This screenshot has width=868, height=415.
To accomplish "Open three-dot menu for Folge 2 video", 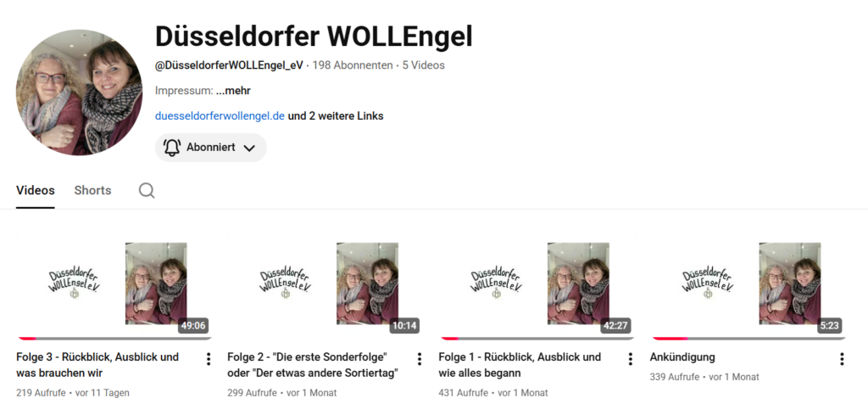I will click(419, 359).
